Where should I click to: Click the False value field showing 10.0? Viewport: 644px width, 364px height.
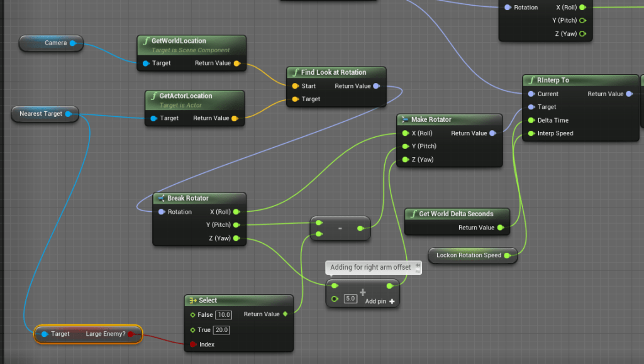tap(223, 314)
